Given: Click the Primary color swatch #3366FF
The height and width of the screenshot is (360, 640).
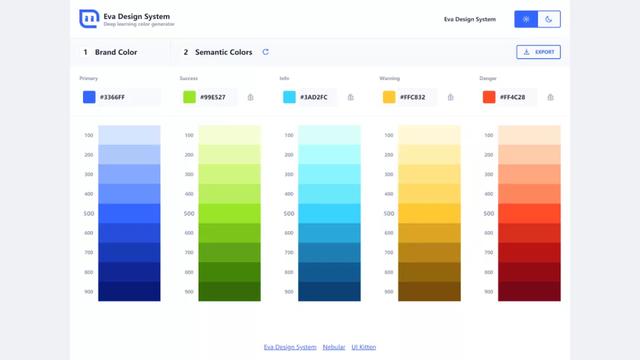Looking at the screenshot, I should point(89,97).
